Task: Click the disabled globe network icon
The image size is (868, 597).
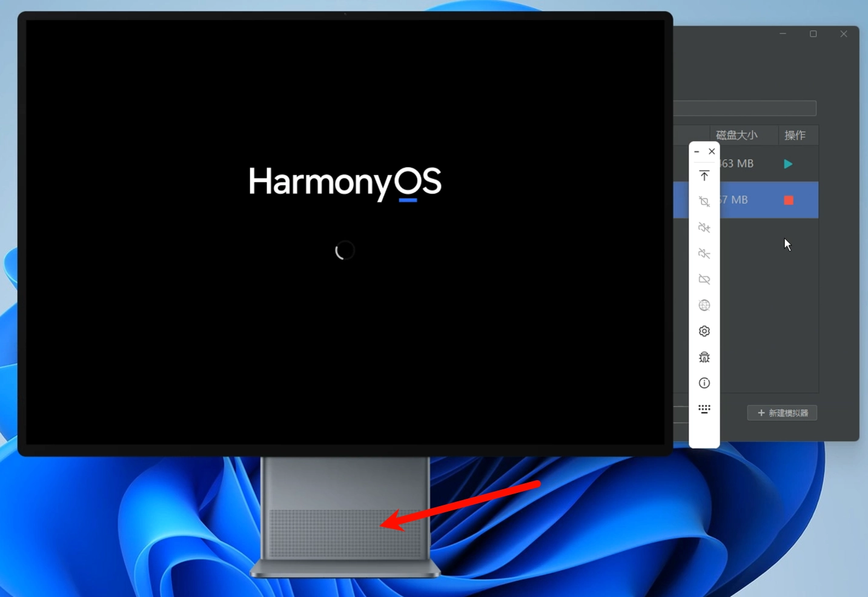Action: tap(704, 305)
